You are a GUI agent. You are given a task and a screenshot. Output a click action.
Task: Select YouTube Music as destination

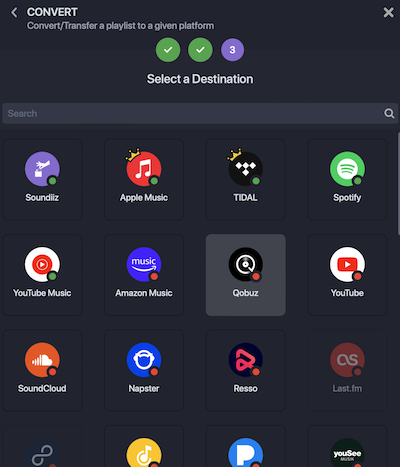coord(42,275)
